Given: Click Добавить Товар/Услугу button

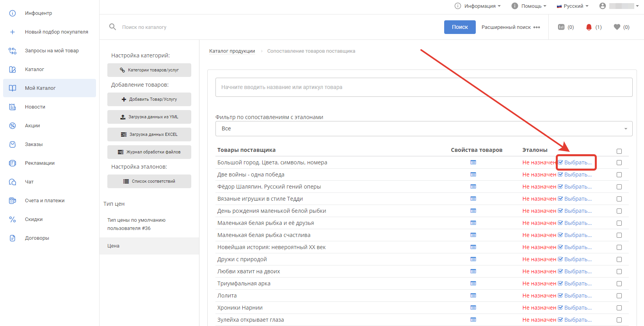Looking at the screenshot, I should 149,99.
